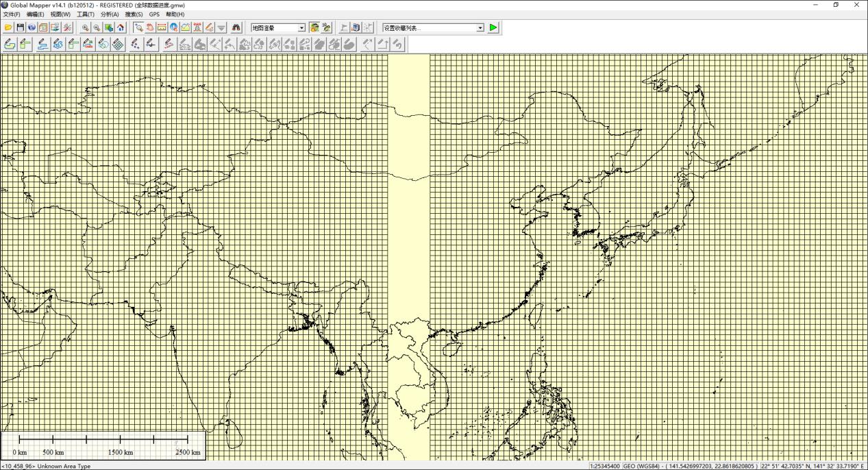Open a data file with the folder icon
The height and width of the screenshot is (470, 868).
(8, 27)
